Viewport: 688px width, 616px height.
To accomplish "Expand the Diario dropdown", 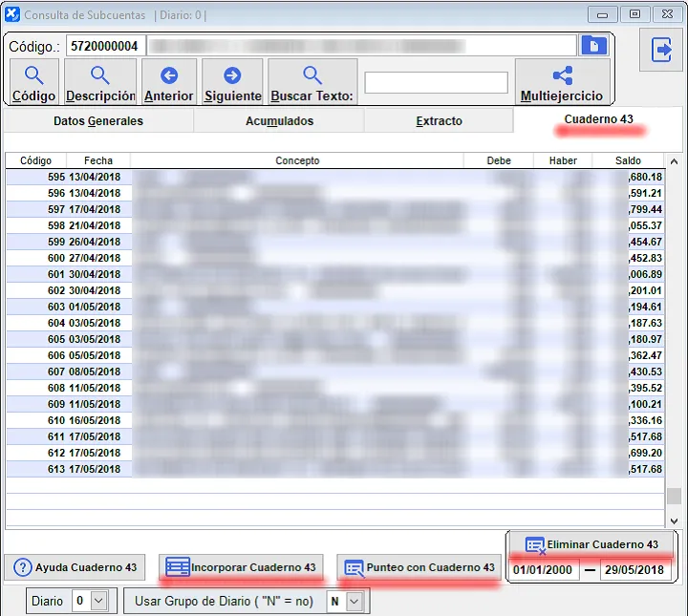I will [85, 602].
